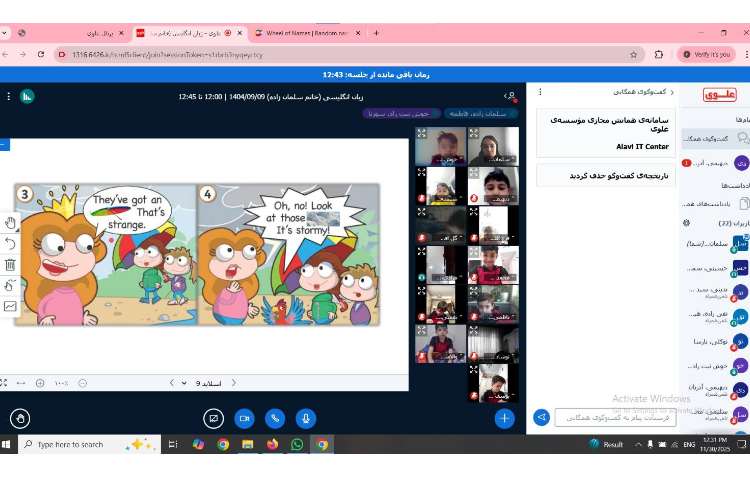
Task: Select the hand pan tool on whiteboard
Action: [10, 222]
